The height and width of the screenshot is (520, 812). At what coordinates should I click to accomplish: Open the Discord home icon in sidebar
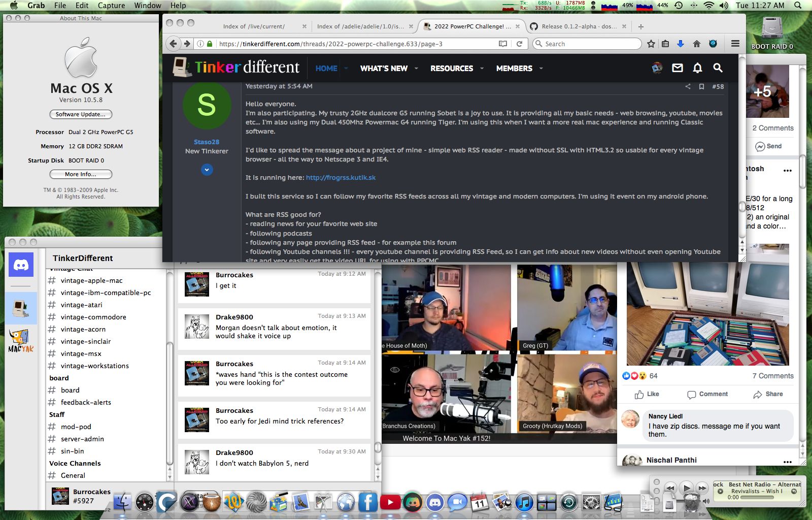pyautogui.click(x=21, y=265)
